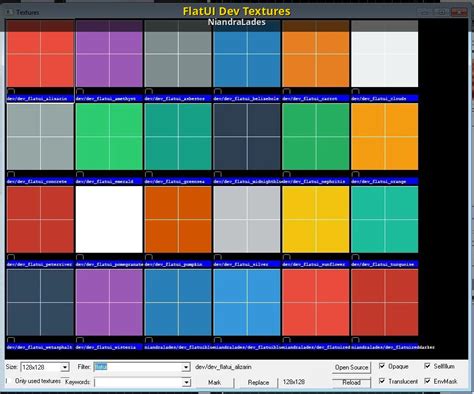This screenshot has width=474, height=394.
Task: Select the dev_flatui_turquoise texture thumbnail
Action: [385, 219]
